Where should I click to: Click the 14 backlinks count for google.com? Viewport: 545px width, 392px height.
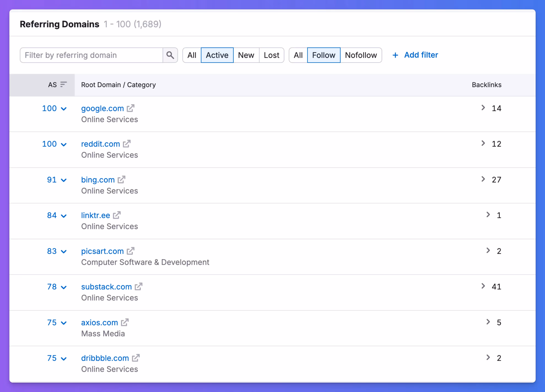pyautogui.click(x=497, y=108)
